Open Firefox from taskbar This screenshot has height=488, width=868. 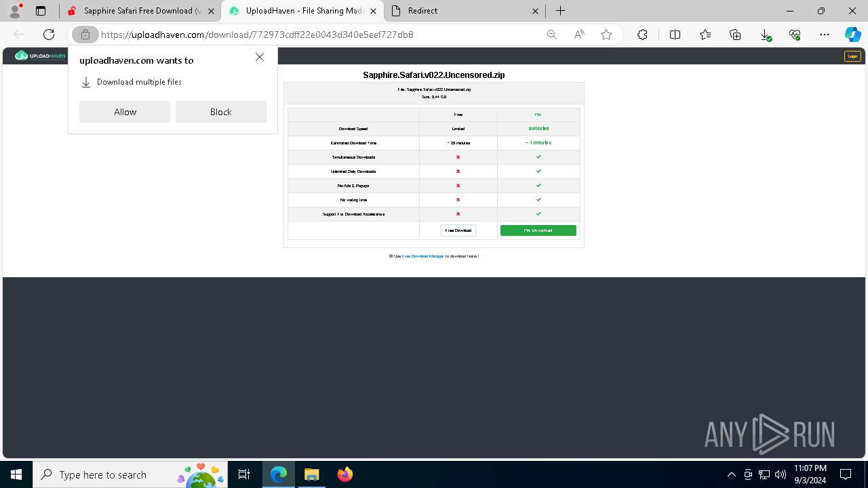click(x=344, y=474)
